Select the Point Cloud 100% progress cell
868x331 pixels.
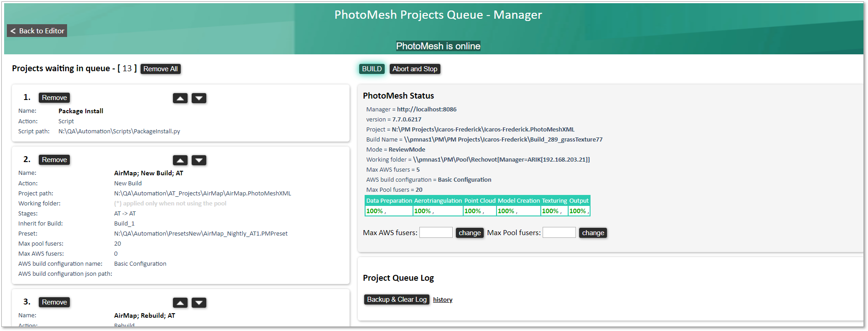(x=480, y=211)
